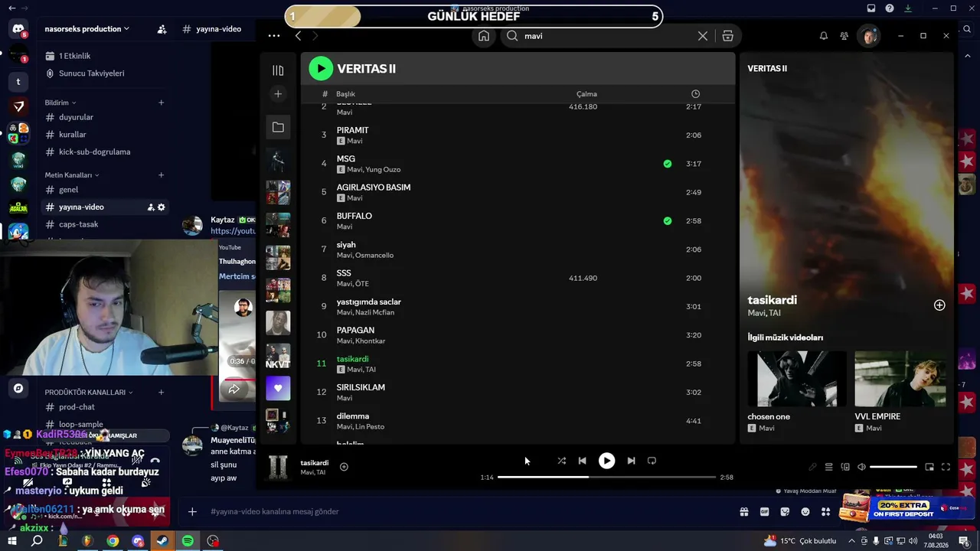
Task: Open connect to a device panel
Action: click(x=845, y=467)
